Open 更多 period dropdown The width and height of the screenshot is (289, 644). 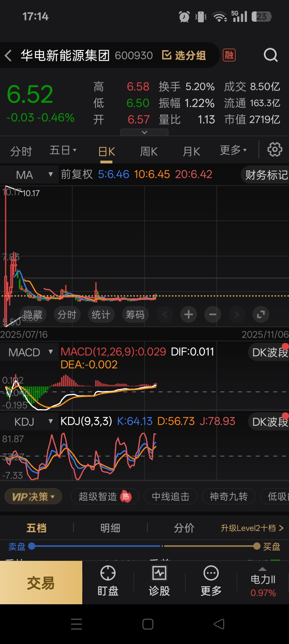(x=233, y=151)
